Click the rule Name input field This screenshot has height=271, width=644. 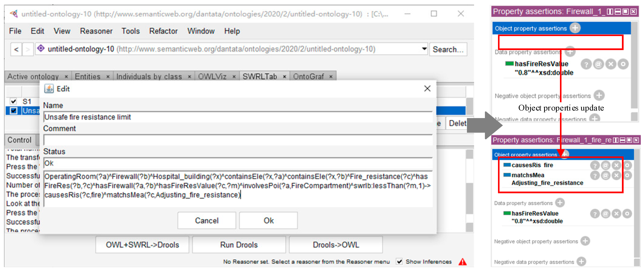[238, 117]
